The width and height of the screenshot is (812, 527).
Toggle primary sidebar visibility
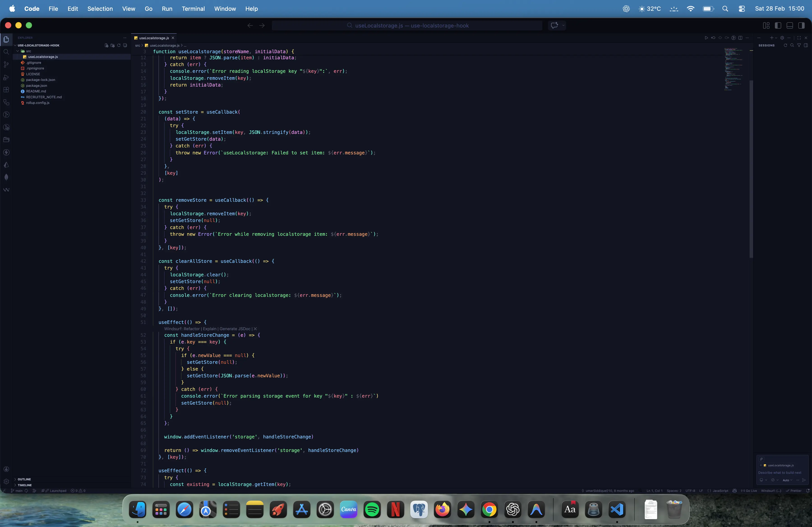click(x=778, y=25)
